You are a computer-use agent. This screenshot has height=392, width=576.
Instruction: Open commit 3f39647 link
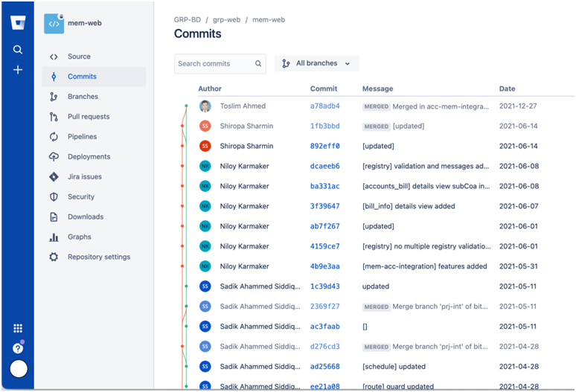coord(324,206)
